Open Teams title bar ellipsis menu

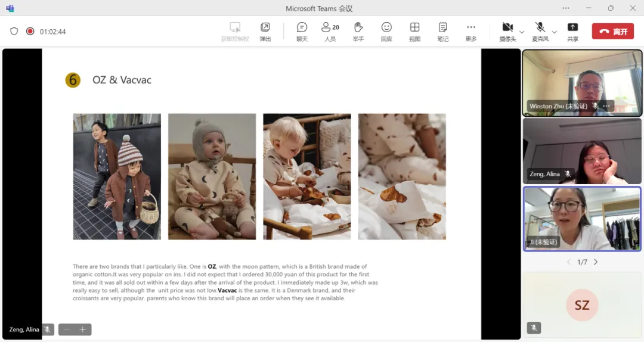coord(565,8)
